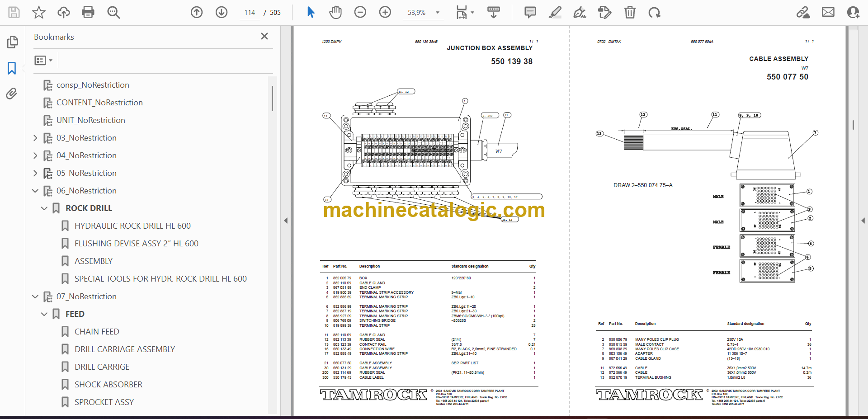The height and width of the screenshot is (419, 868).
Task: Go to previous page arrow
Action: tap(197, 12)
